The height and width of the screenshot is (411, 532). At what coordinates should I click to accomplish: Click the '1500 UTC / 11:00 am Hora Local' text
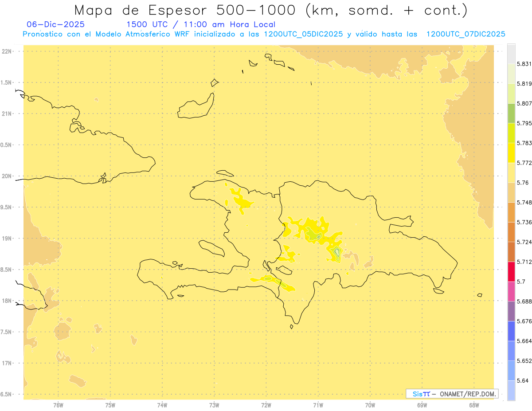pyautogui.click(x=201, y=24)
